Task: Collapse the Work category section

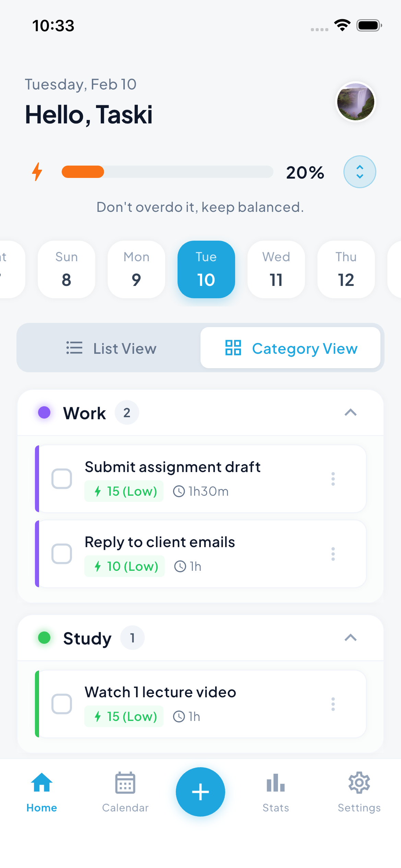Action: coord(350,413)
